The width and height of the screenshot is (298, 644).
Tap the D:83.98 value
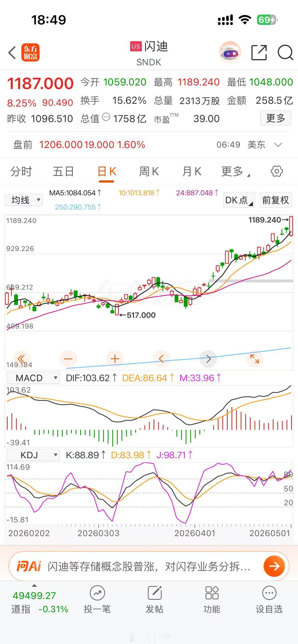pyautogui.click(x=131, y=455)
